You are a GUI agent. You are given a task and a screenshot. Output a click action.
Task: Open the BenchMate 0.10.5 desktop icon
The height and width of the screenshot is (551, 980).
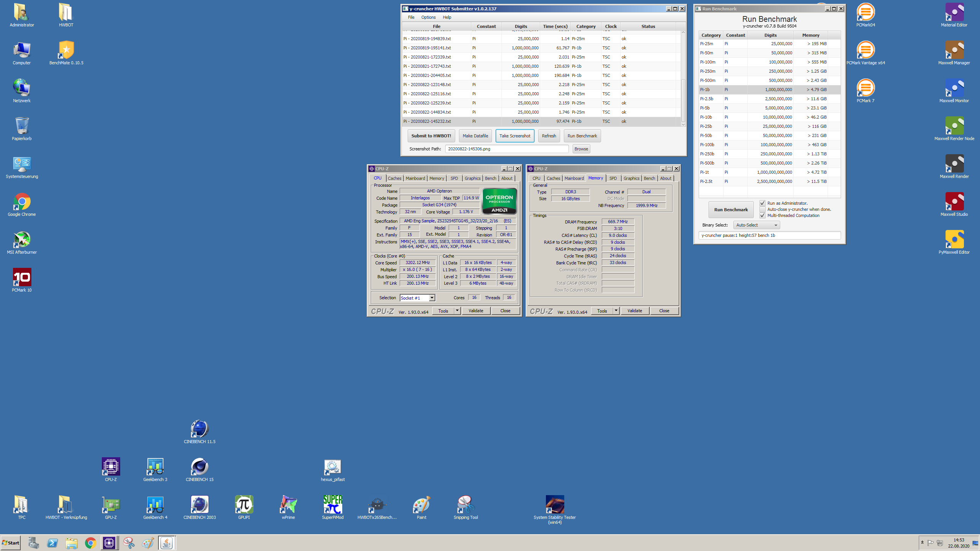pos(66,52)
